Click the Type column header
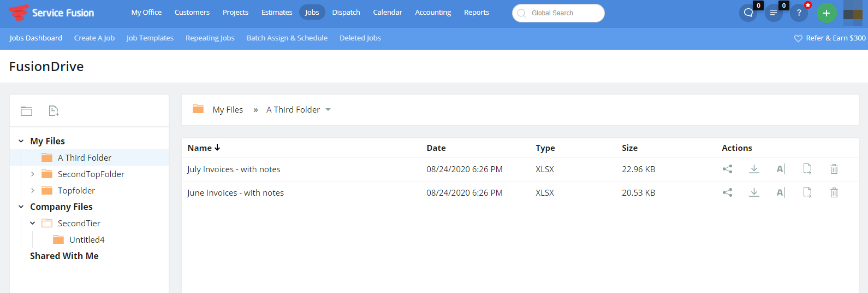The height and width of the screenshot is (293, 868). pos(545,148)
